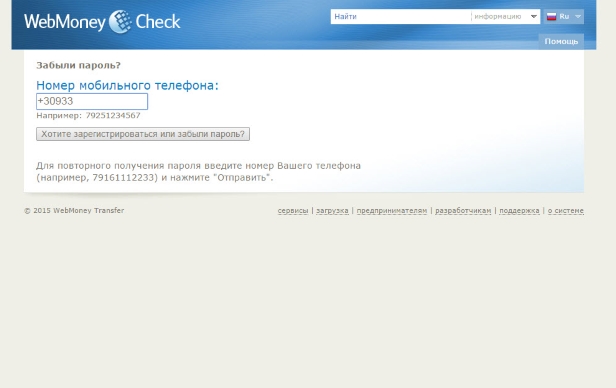Click the © 2015 WebMoney Transfer text
The width and height of the screenshot is (616, 388).
coord(74,210)
